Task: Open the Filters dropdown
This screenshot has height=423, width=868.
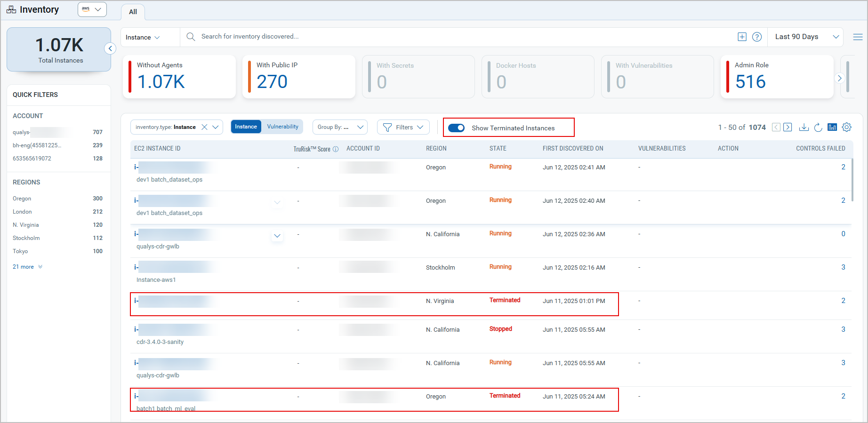Action: pos(403,127)
